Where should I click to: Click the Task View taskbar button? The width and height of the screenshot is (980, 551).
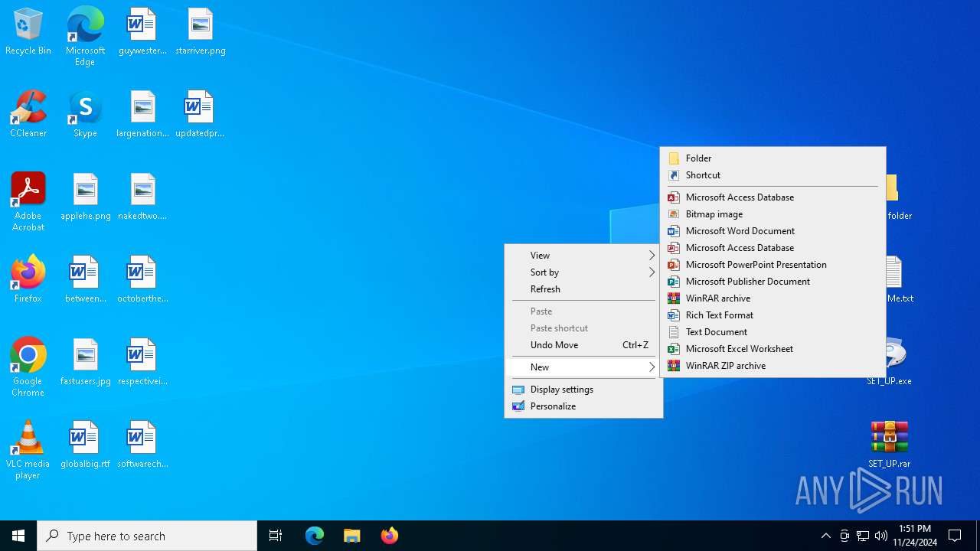coord(276,536)
